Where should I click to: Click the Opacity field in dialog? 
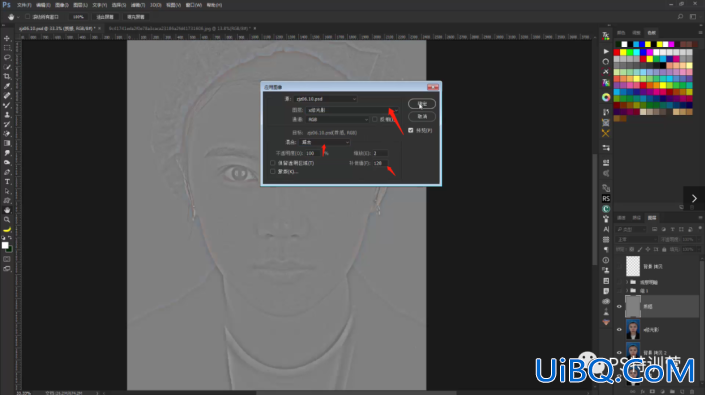pyautogui.click(x=312, y=153)
